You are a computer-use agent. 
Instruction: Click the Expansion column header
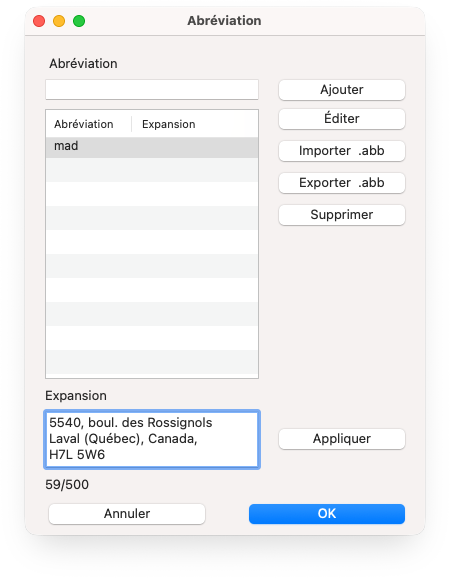coord(169,124)
